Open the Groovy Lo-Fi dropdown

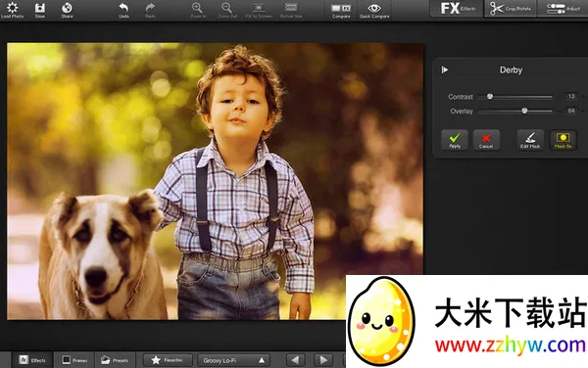(x=233, y=360)
